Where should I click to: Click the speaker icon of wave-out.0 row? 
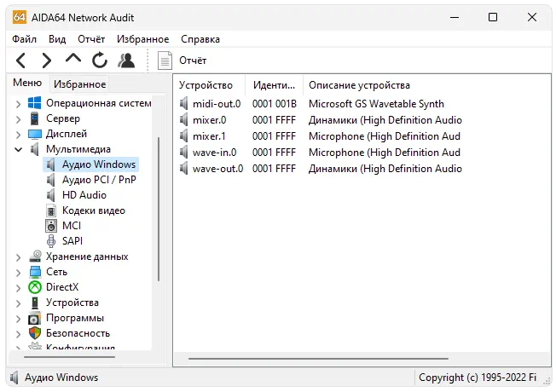pyautogui.click(x=183, y=169)
